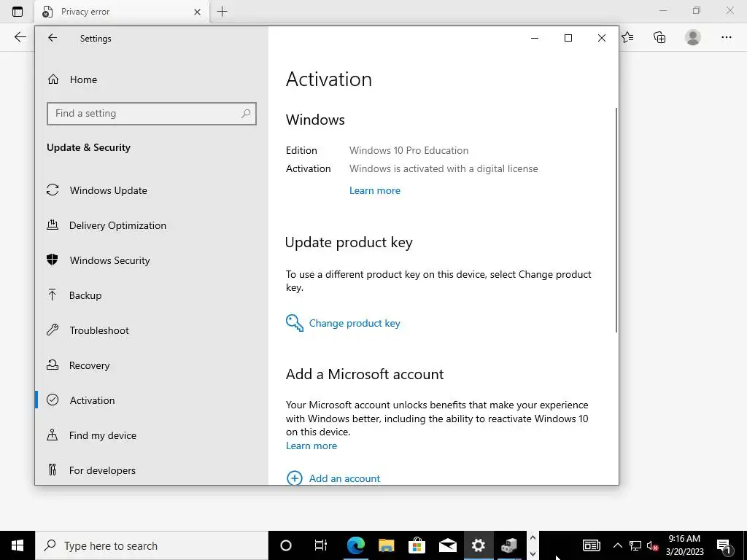
Task: Click Learn more under Windows activation
Action: [375, 190]
